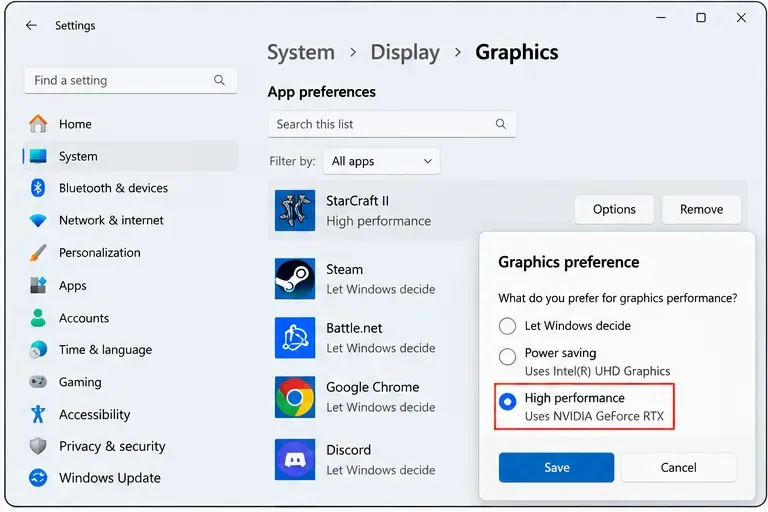Click search magnifier in Find a setting
Screen dimensions: 768x512
pyautogui.click(x=219, y=80)
